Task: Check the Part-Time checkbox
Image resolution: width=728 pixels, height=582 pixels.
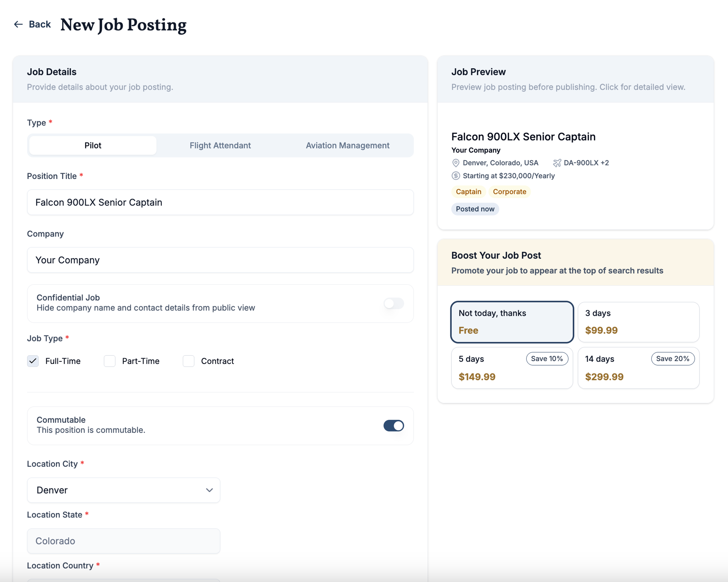Action: pos(110,361)
